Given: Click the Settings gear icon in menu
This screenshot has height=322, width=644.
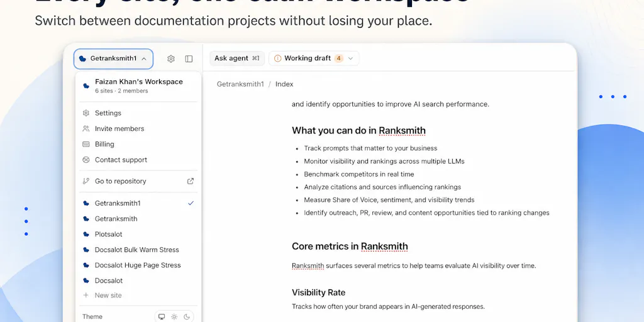Looking at the screenshot, I should tap(86, 113).
